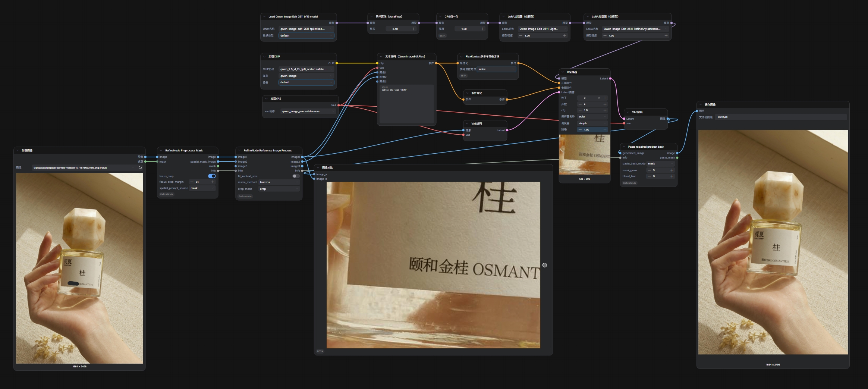Open the 调度器 simple dropdown
The image size is (868, 389).
pos(592,123)
